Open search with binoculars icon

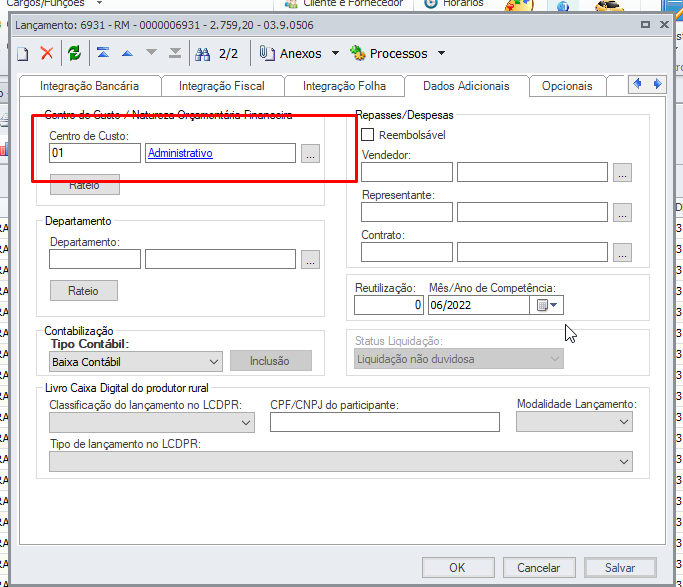tap(202, 54)
